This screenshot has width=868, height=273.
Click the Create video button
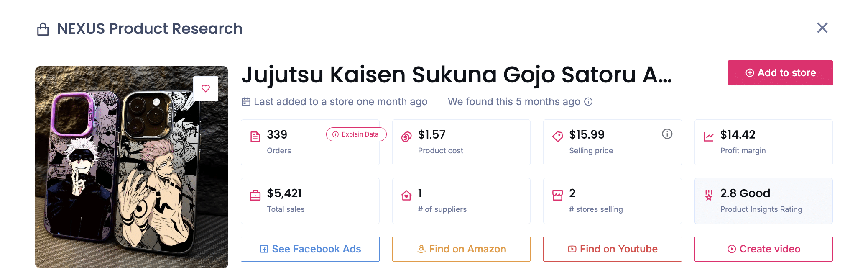click(x=763, y=249)
